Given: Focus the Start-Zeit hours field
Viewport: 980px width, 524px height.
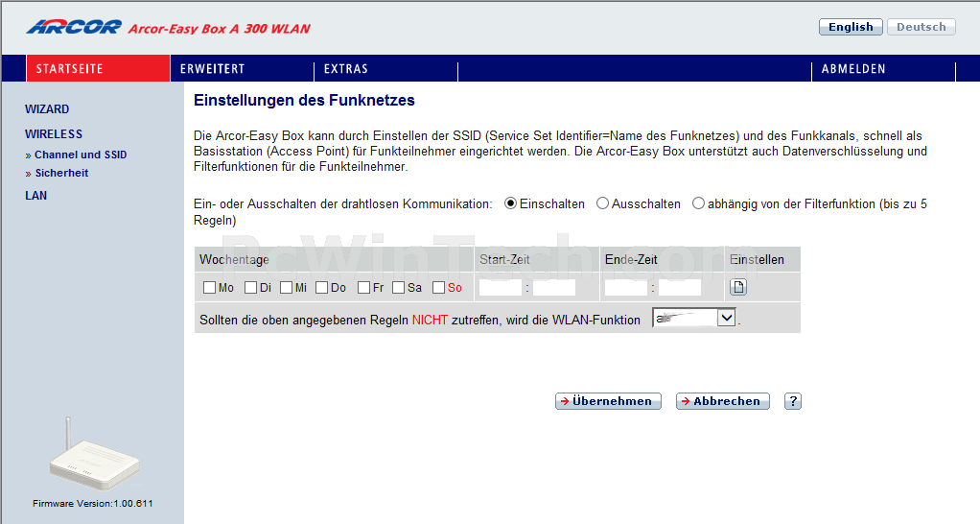Looking at the screenshot, I should (x=500, y=288).
